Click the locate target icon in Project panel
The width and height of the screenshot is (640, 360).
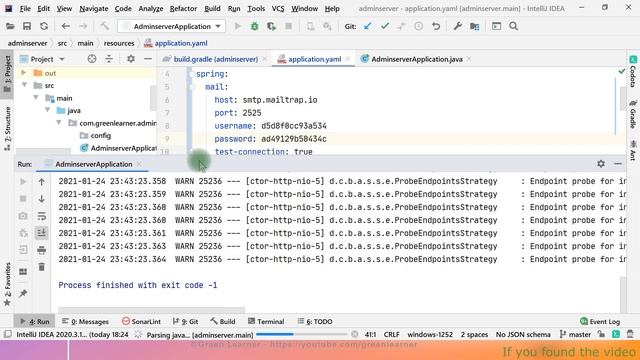point(92,59)
